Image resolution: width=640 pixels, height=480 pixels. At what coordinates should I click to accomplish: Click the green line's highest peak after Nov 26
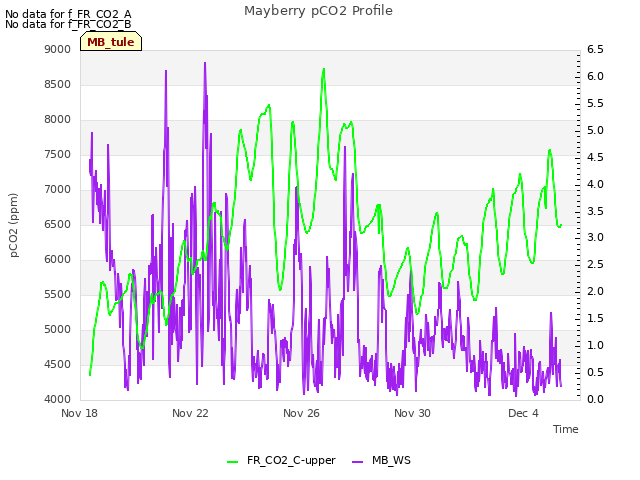pyautogui.click(x=324, y=69)
